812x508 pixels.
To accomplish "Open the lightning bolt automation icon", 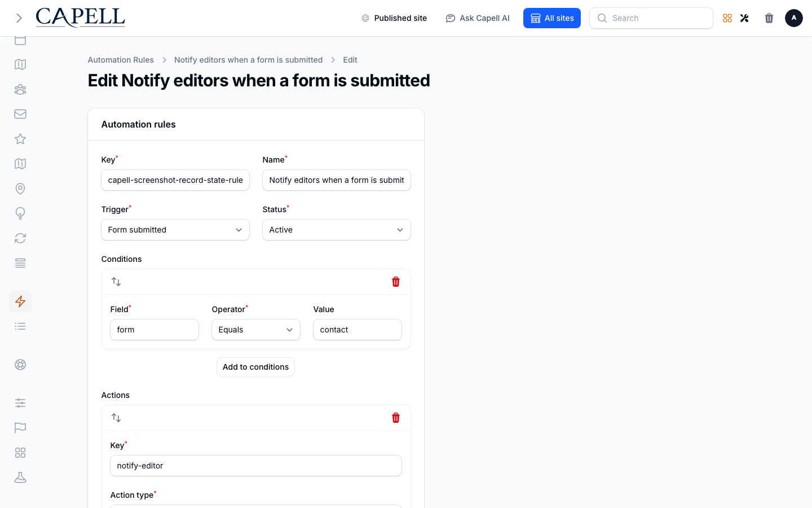I will tap(20, 301).
